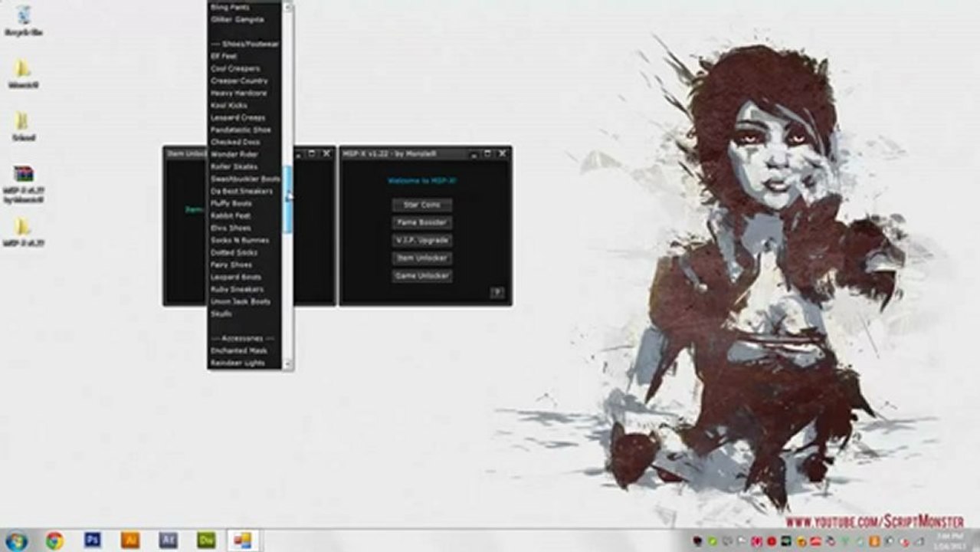Close the Item Unlocker window
Viewport: 980px width, 552px height.
326,153
